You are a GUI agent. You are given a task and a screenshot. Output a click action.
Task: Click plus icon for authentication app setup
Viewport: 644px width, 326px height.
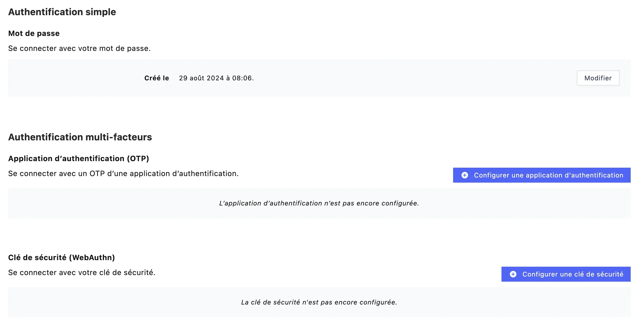465,175
